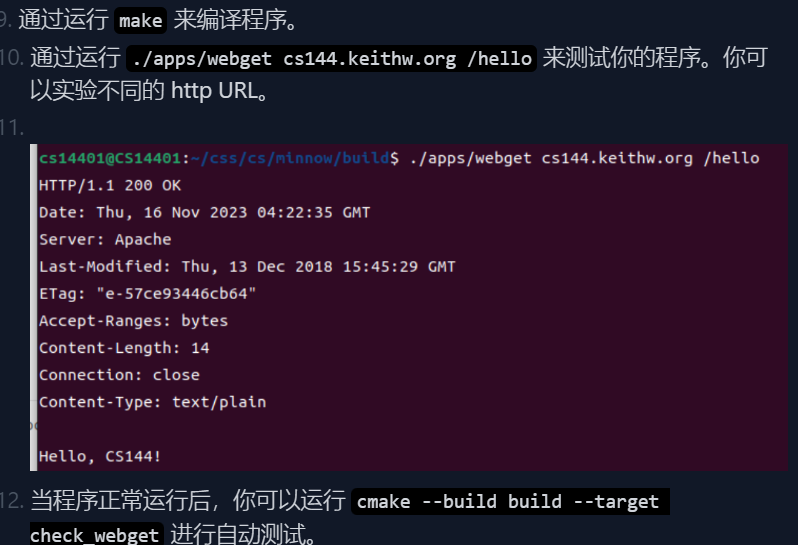This screenshot has width=798, height=545.
Task: Click the 'Content-Length: 14' line
Action: pyautogui.click(x=124, y=348)
